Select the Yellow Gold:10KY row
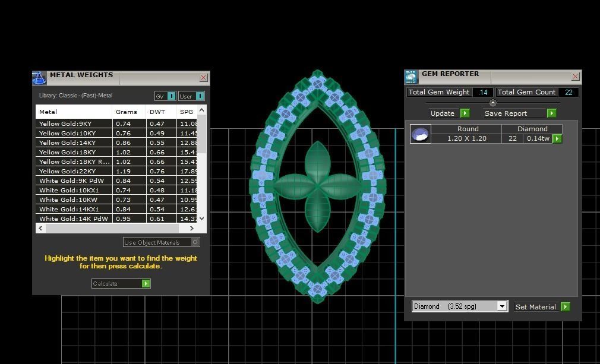Screen dimensions: 600x364 pos(116,133)
